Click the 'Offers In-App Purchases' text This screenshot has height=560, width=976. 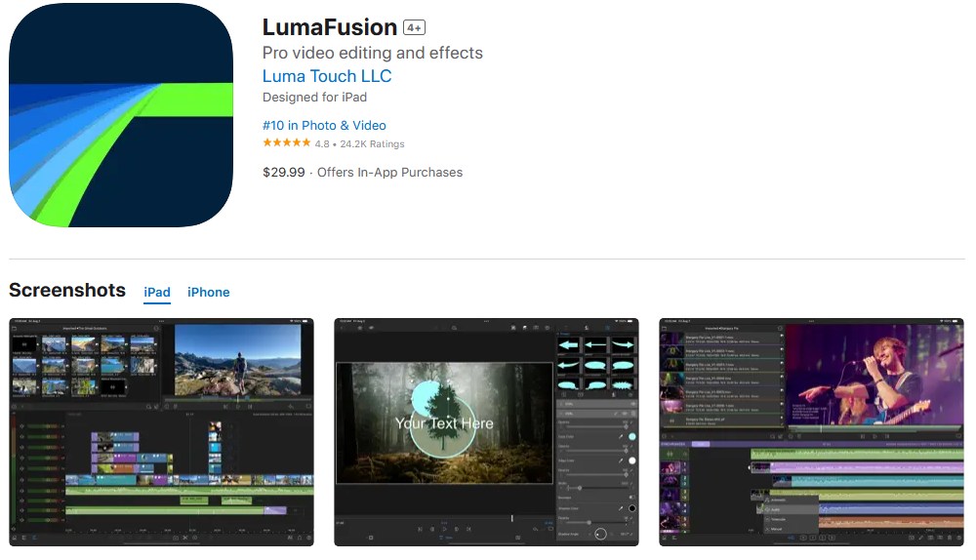click(x=390, y=173)
